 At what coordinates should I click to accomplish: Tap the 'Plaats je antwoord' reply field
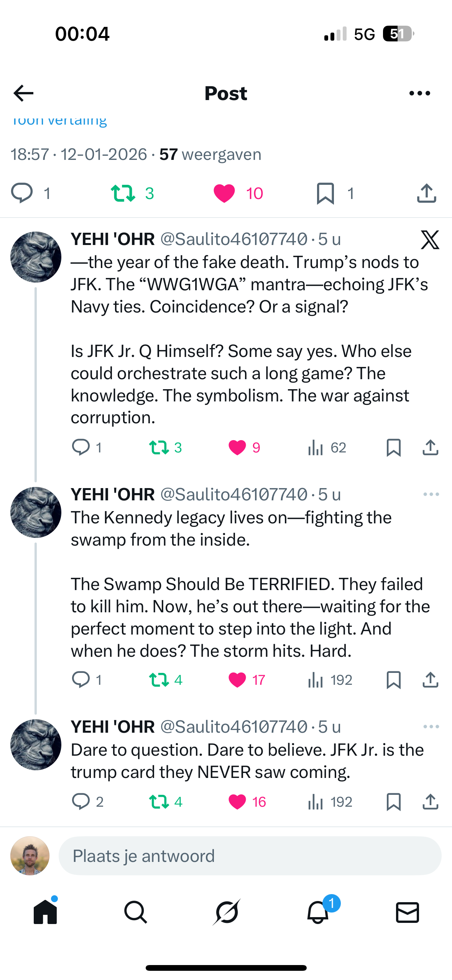[250, 856]
